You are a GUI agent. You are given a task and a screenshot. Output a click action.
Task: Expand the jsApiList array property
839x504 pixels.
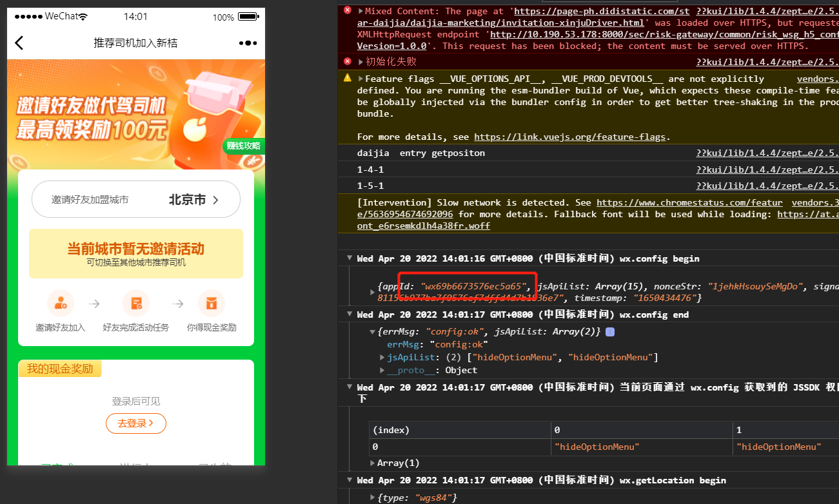(x=382, y=358)
